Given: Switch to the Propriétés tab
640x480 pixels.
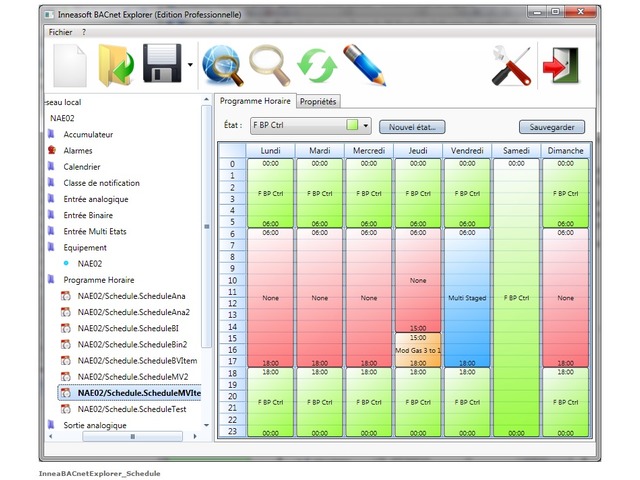Looking at the screenshot, I should point(318,102).
